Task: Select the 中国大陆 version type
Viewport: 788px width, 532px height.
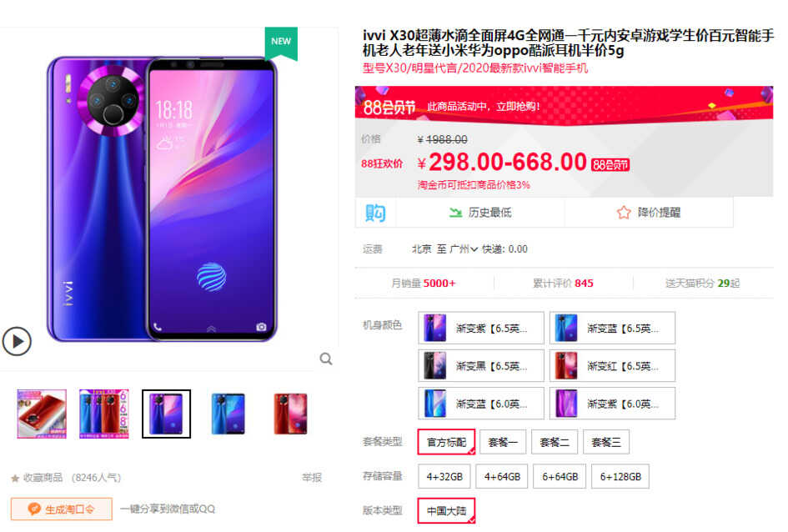Action: (x=446, y=511)
